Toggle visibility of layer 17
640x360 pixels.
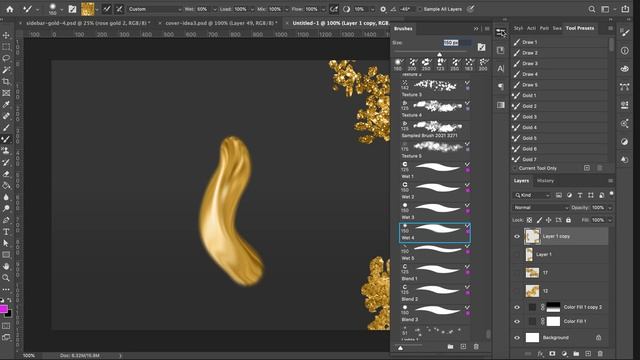(x=517, y=273)
